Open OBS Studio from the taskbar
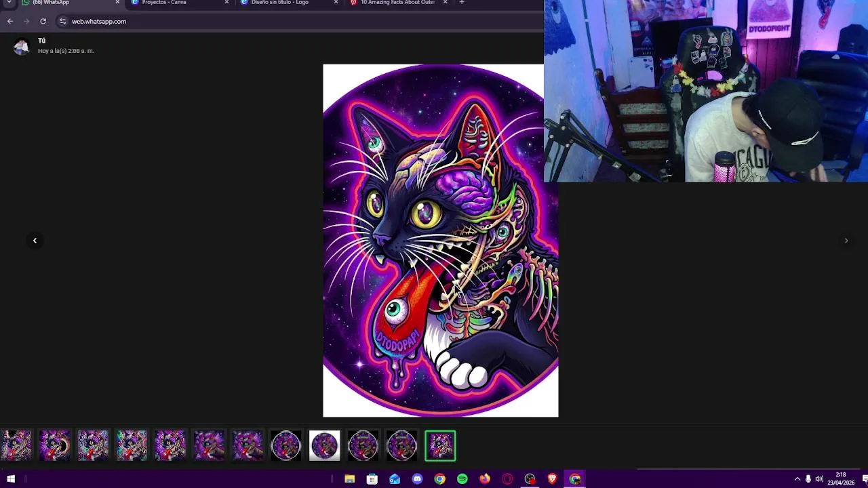Viewport: 868px width, 488px height. coord(530,479)
